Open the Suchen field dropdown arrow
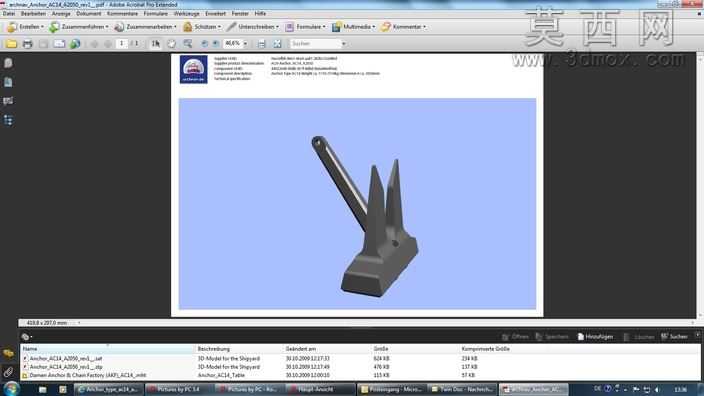Screen dimensions: 704x396 343,44
